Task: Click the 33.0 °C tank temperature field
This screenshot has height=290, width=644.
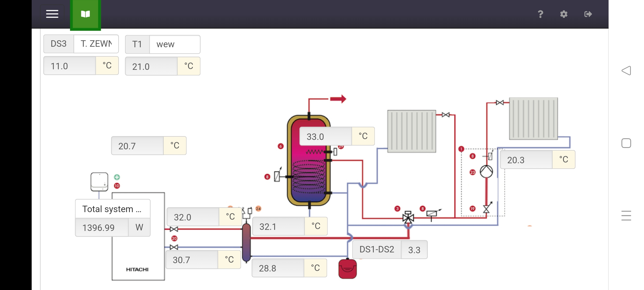Action: pyautogui.click(x=325, y=136)
